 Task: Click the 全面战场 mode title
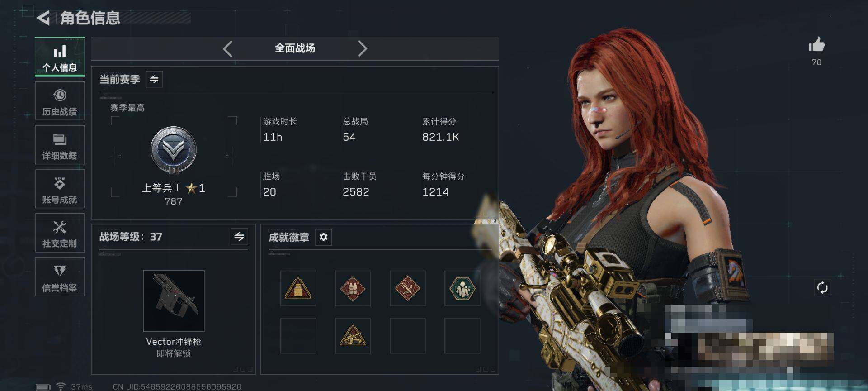coord(295,48)
